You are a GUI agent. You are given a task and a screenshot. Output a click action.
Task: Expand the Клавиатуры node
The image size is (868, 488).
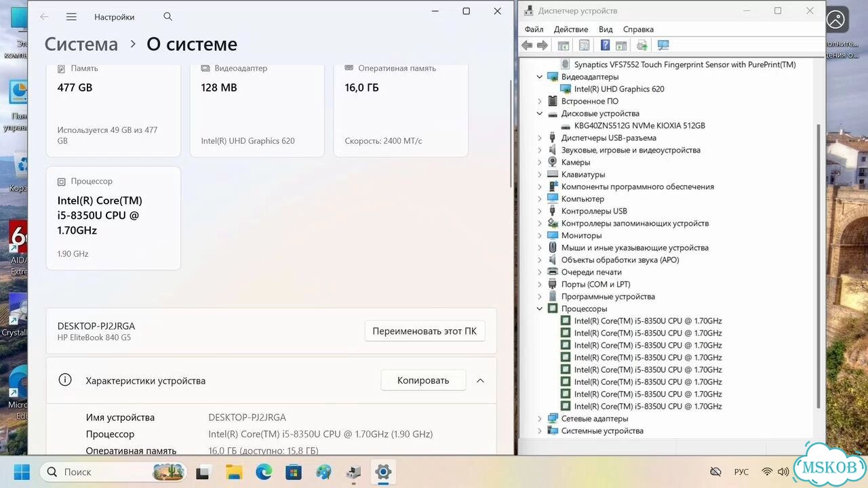(x=540, y=174)
